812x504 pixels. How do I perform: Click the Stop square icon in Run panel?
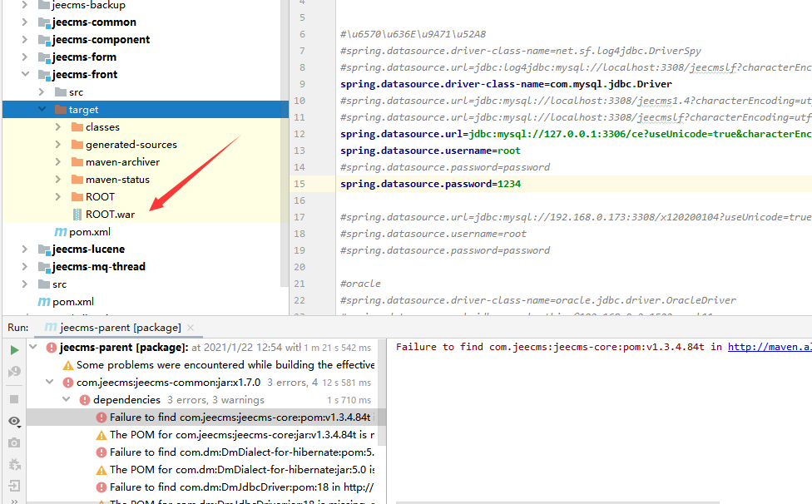tap(14, 400)
